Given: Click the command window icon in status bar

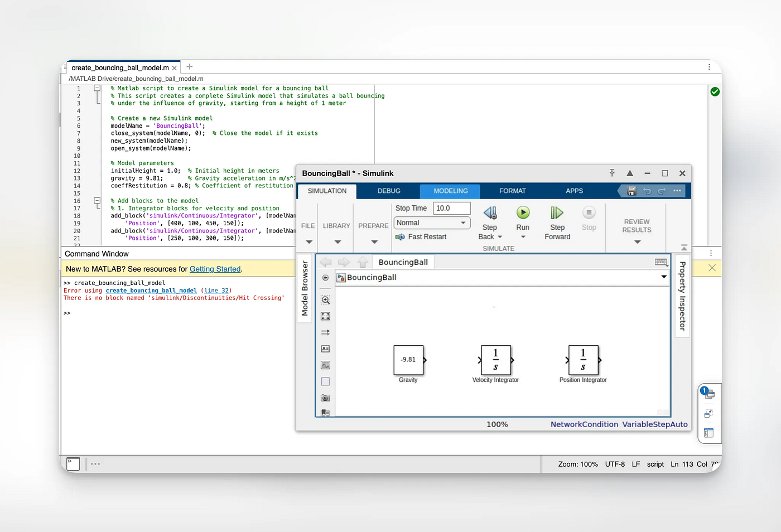Looking at the screenshot, I should [73, 463].
